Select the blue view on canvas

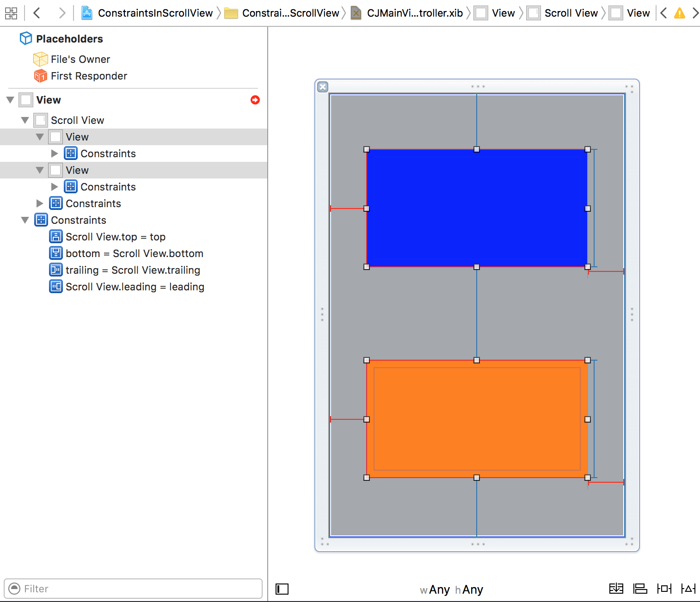477,208
